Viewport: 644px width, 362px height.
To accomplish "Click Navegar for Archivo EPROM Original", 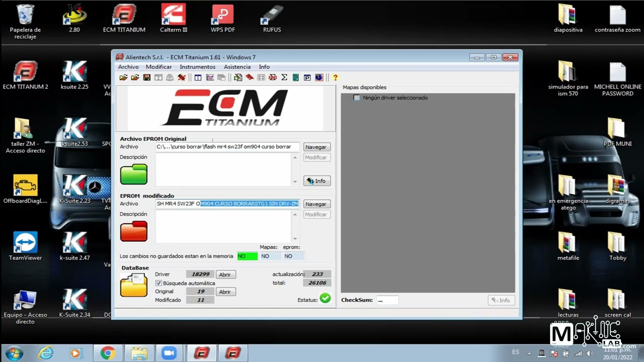I will coord(316,147).
